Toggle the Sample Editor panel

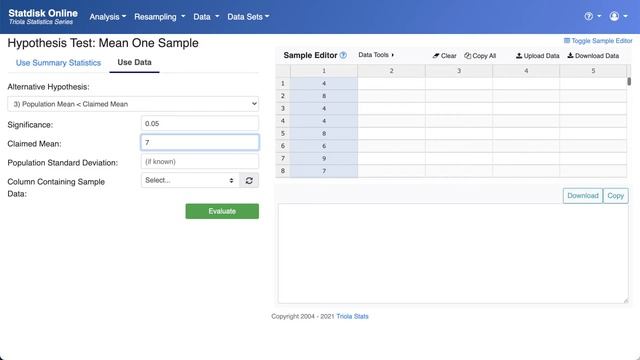tap(598, 41)
